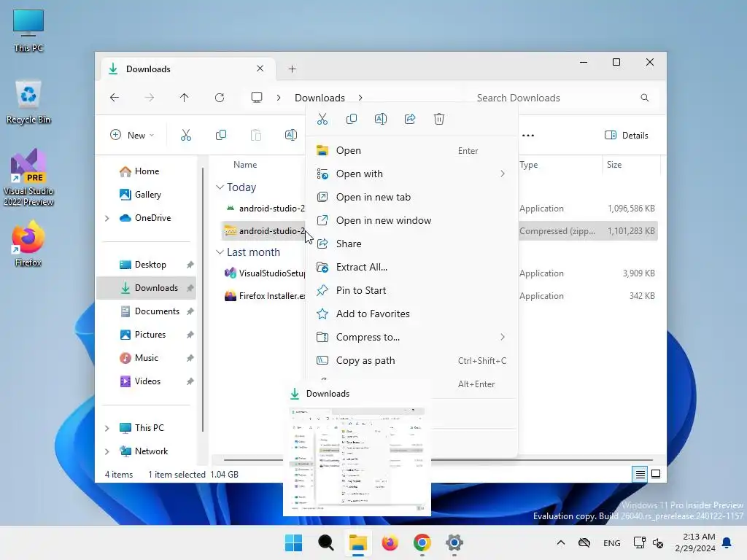
Task: Show hidden system tray icons
Action: (x=561, y=542)
